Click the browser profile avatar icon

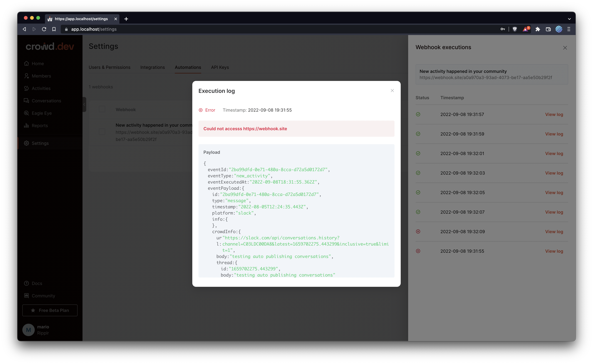click(x=559, y=29)
